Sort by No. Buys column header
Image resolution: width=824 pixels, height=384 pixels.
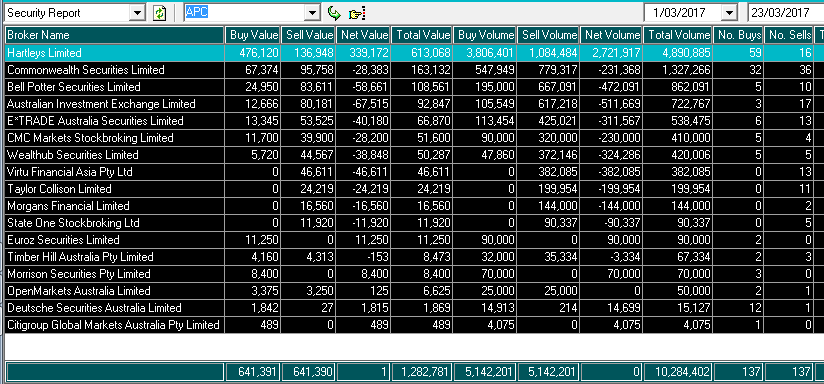click(x=738, y=35)
